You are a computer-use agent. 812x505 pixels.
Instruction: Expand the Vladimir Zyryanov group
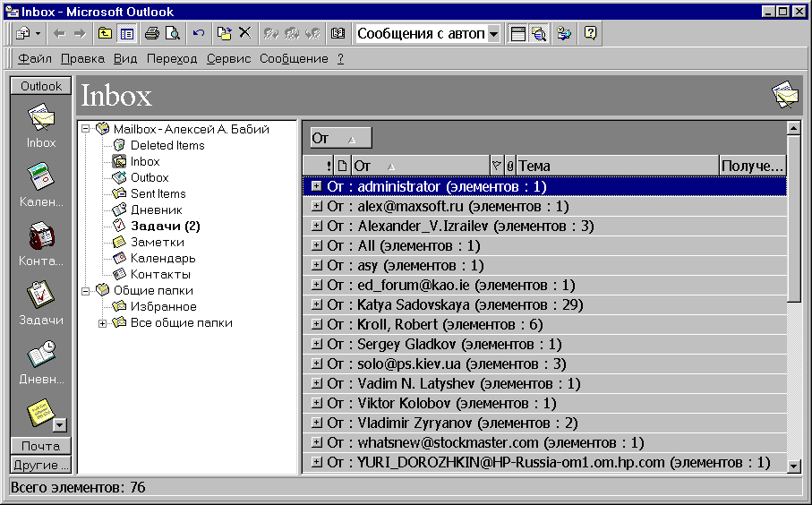pyautogui.click(x=316, y=422)
